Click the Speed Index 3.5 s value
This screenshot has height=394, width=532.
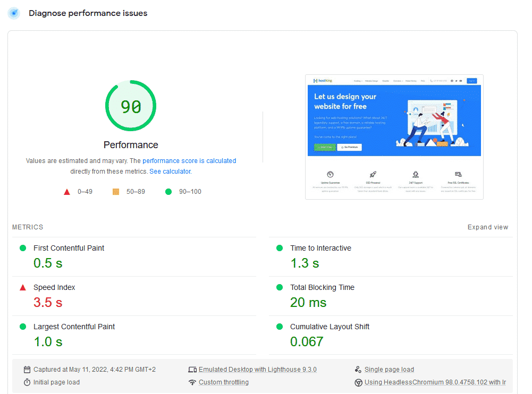(x=48, y=303)
